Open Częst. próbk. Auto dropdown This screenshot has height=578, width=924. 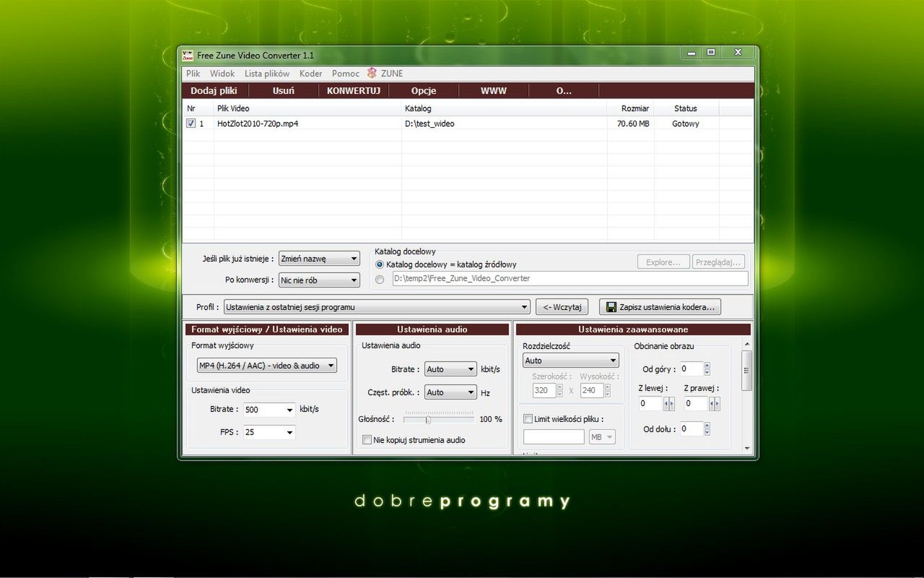point(450,392)
